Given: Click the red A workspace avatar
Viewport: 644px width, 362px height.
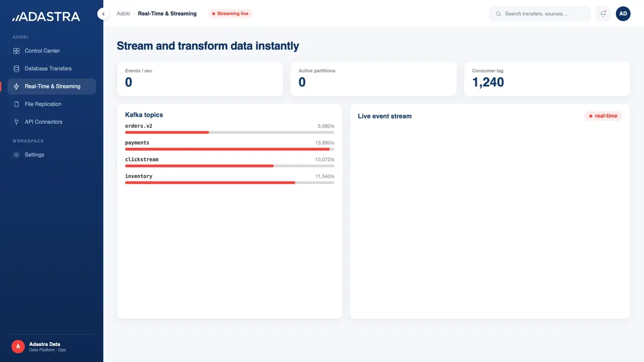Looking at the screenshot, I should (18, 346).
